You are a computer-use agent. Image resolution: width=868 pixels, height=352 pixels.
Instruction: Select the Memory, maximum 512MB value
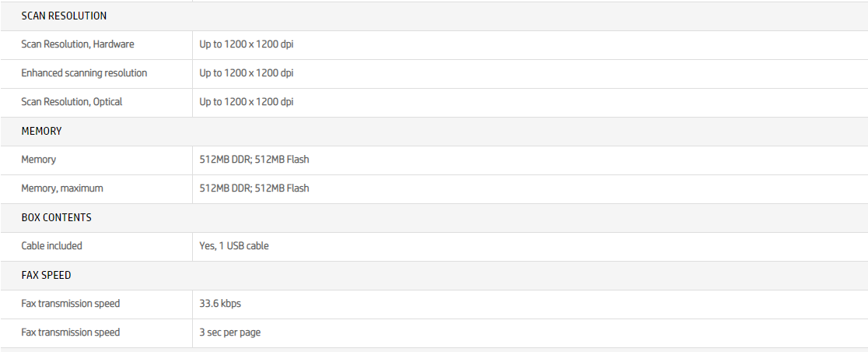point(254,188)
